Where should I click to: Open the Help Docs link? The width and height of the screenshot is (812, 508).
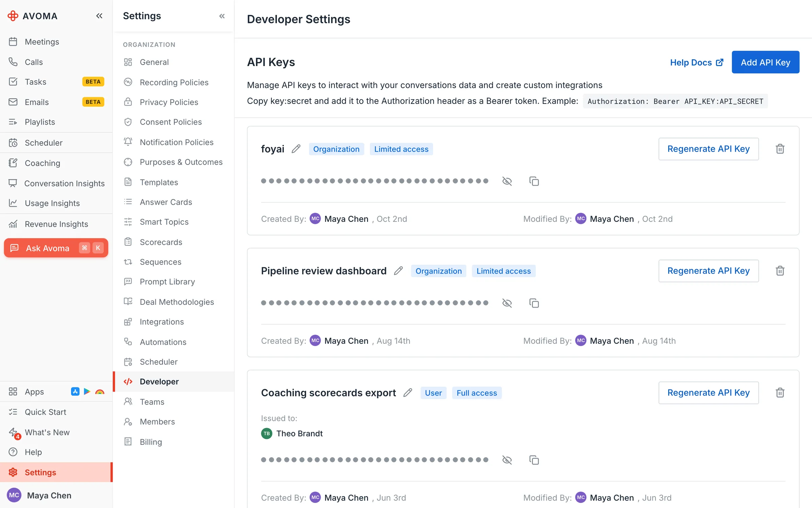coord(697,62)
